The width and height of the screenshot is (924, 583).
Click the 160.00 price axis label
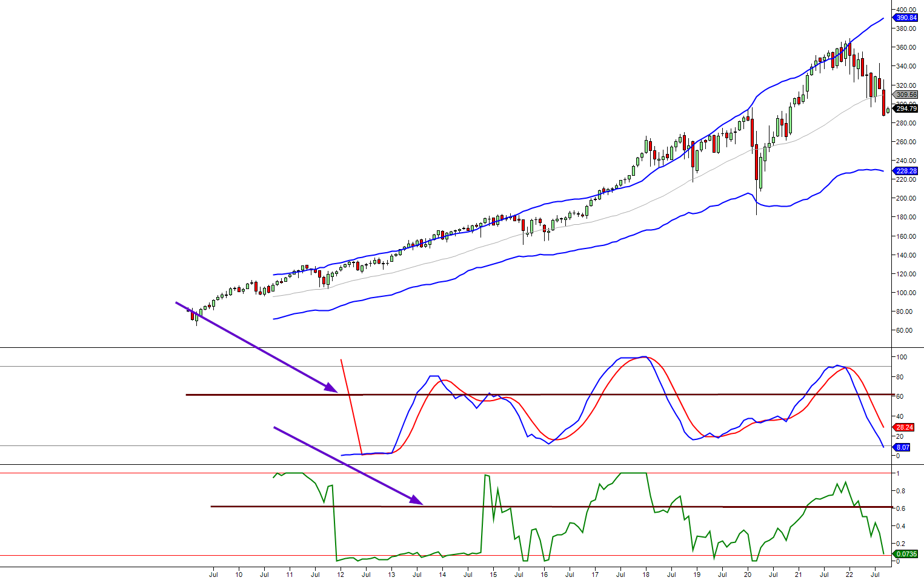(x=906, y=236)
